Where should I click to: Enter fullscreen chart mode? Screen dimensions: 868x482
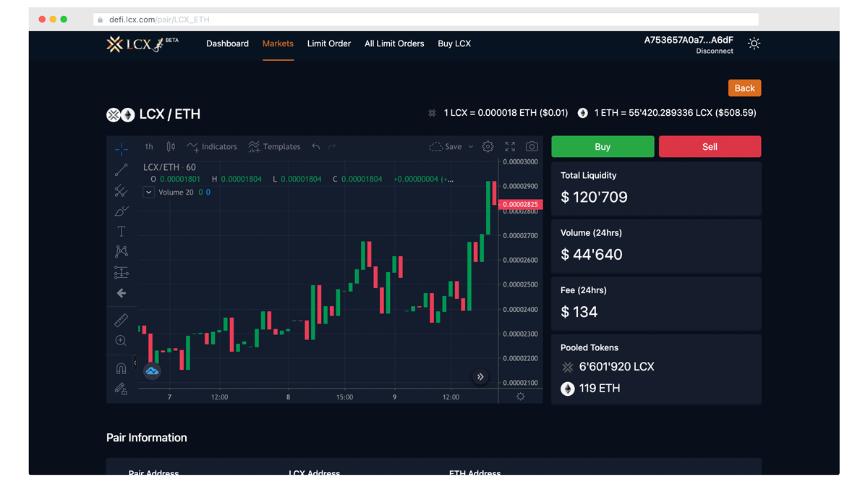(510, 147)
